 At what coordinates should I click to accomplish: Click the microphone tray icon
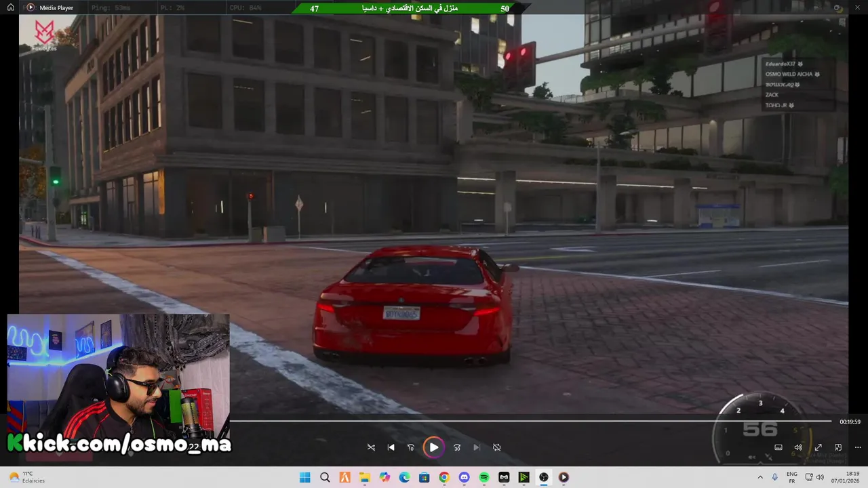pos(775,477)
